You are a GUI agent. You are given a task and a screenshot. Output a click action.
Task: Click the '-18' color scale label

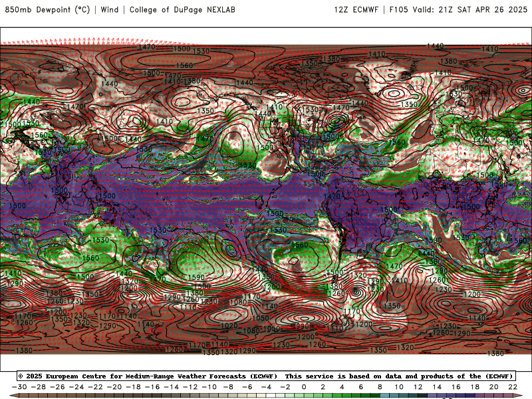coord(134,387)
